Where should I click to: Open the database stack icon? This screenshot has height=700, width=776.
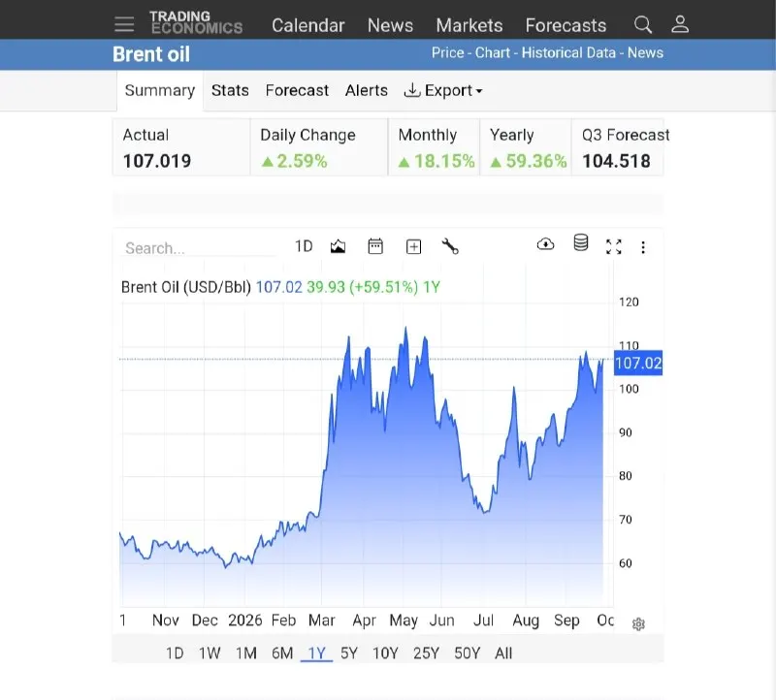point(581,243)
